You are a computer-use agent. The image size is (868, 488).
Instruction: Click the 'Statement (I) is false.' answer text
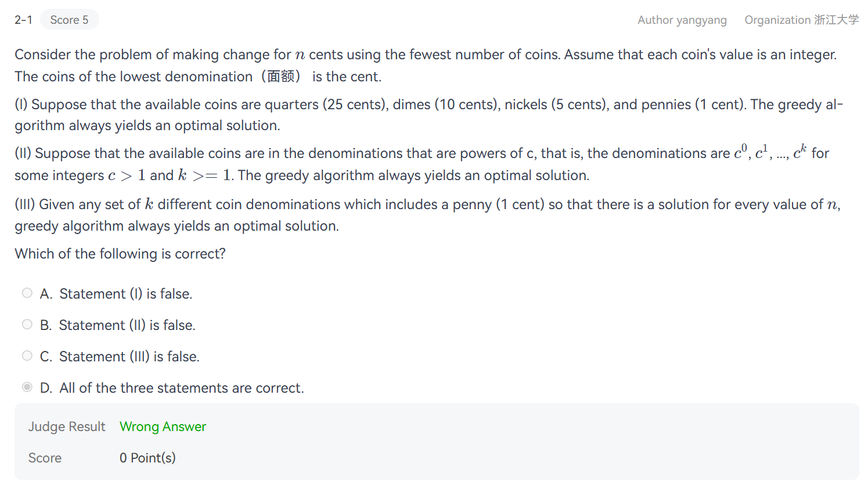(125, 294)
